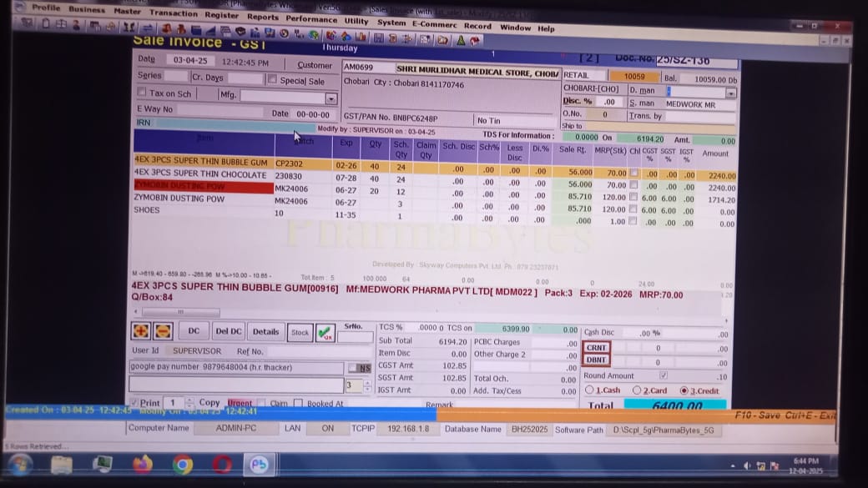Open Google Chrome from the taskbar
This screenshot has height=488, width=868.
tap(183, 464)
